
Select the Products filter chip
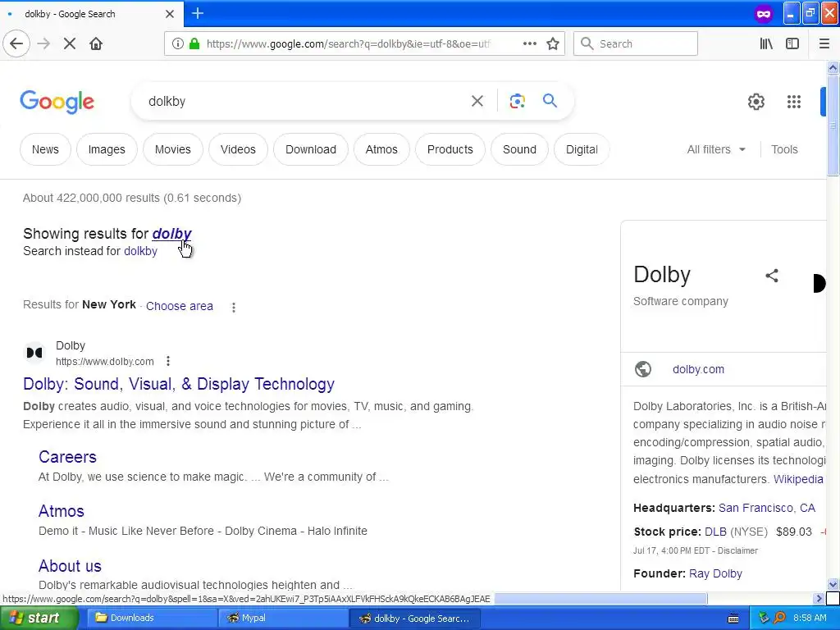[x=450, y=149]
